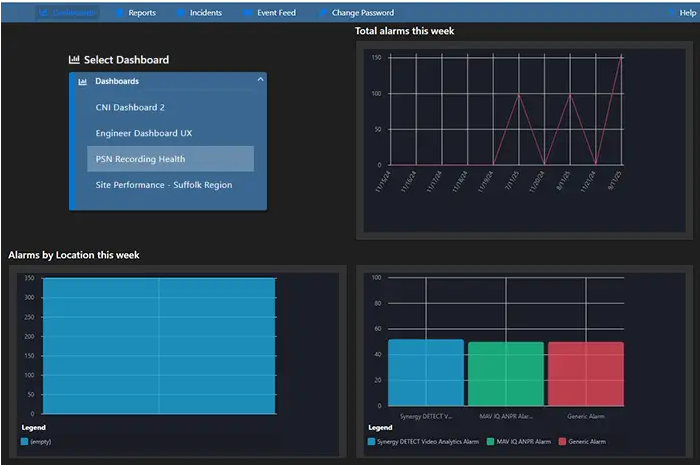700x465 pixels.
Task: Open the Event Feed menu item
Action: pyautogui.click(x=276, y=13)
